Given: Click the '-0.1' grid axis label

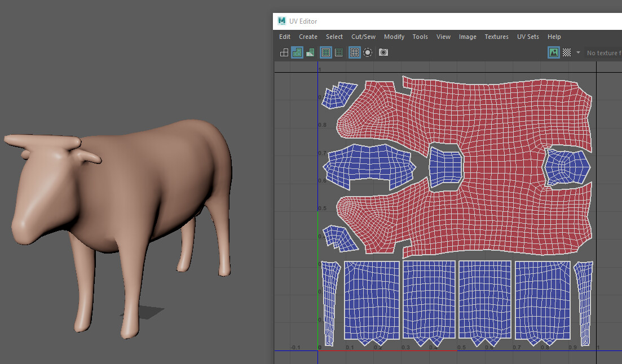Looking at the screenshot, I should (295, 347).
